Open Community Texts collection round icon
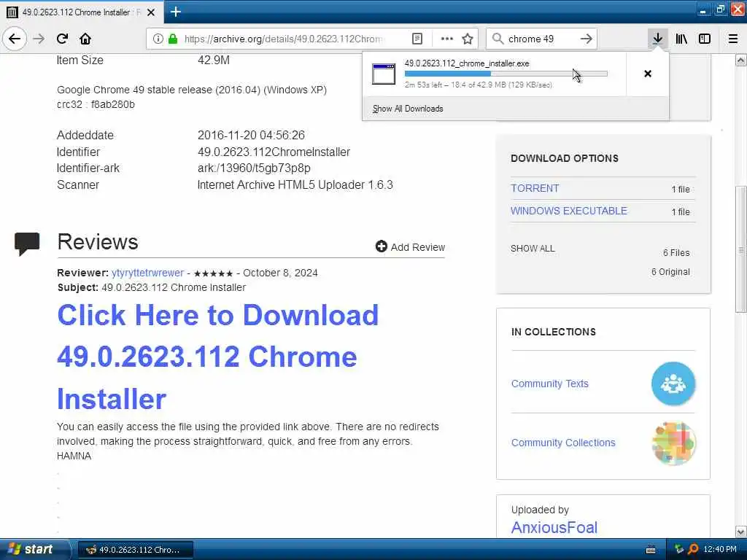The height and width of the screenshot is (560, 747). [x=673, y=384]
